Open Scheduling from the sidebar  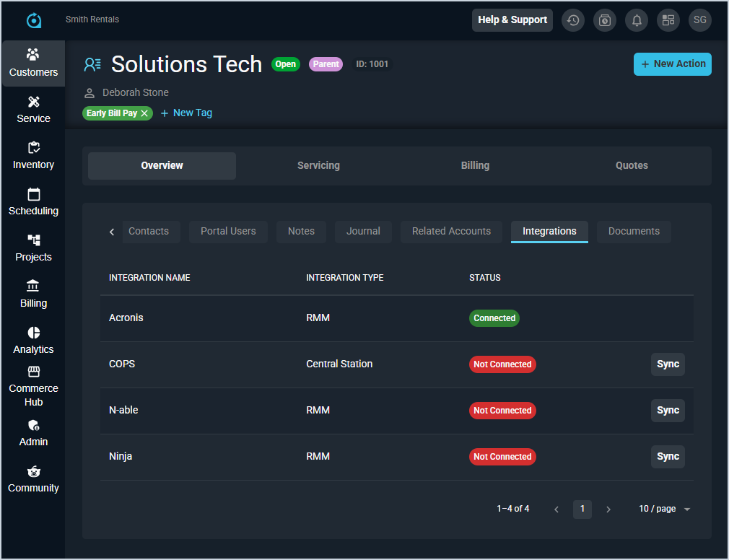[x=33, y=201]
